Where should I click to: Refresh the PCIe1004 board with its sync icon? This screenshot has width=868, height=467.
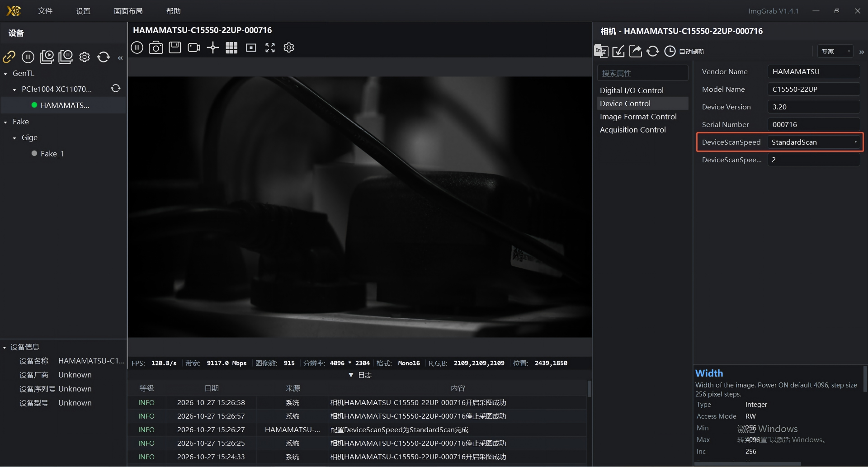tap(116, 88)
